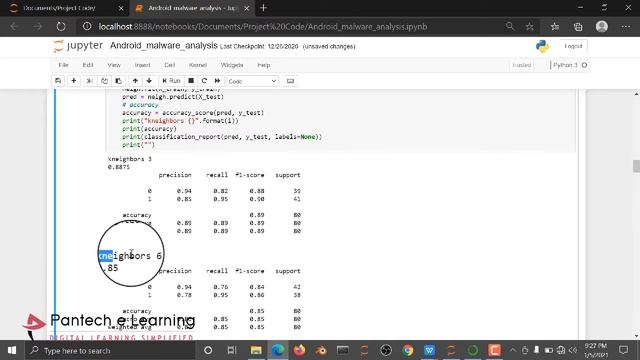Open the File menu
The image size is (640, 360).
pos(63,65)
